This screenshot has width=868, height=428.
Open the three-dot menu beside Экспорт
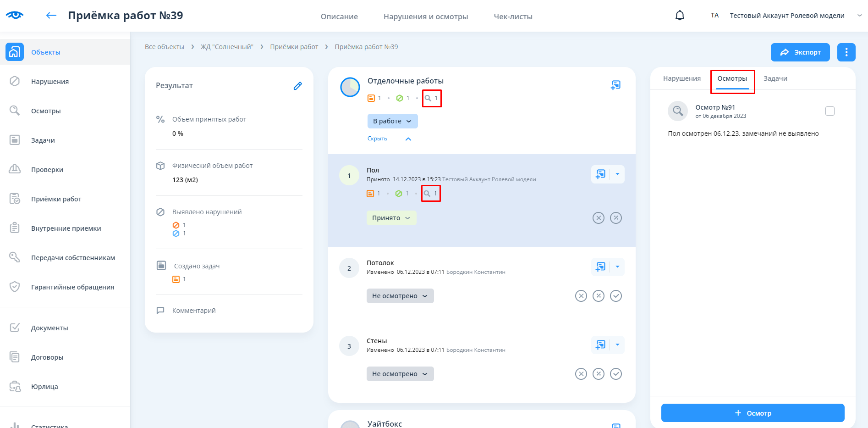point(846,52)
